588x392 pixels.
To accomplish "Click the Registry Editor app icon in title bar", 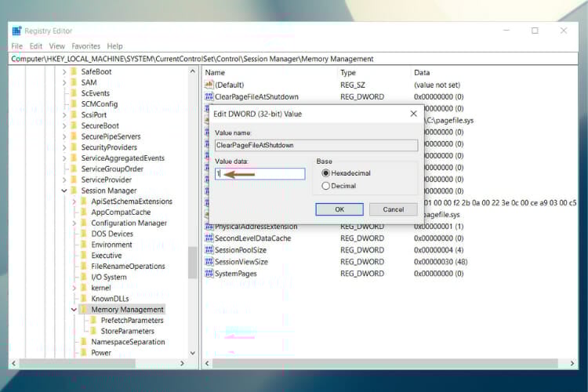I will [16, 31].
